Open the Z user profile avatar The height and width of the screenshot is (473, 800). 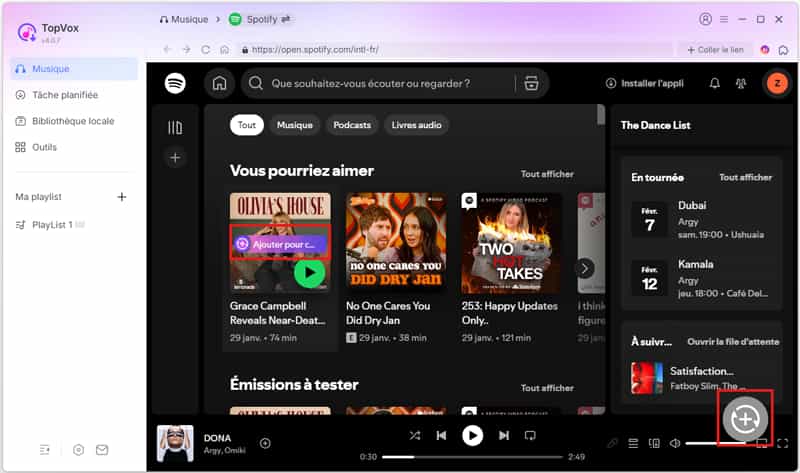tap(777, 83)
